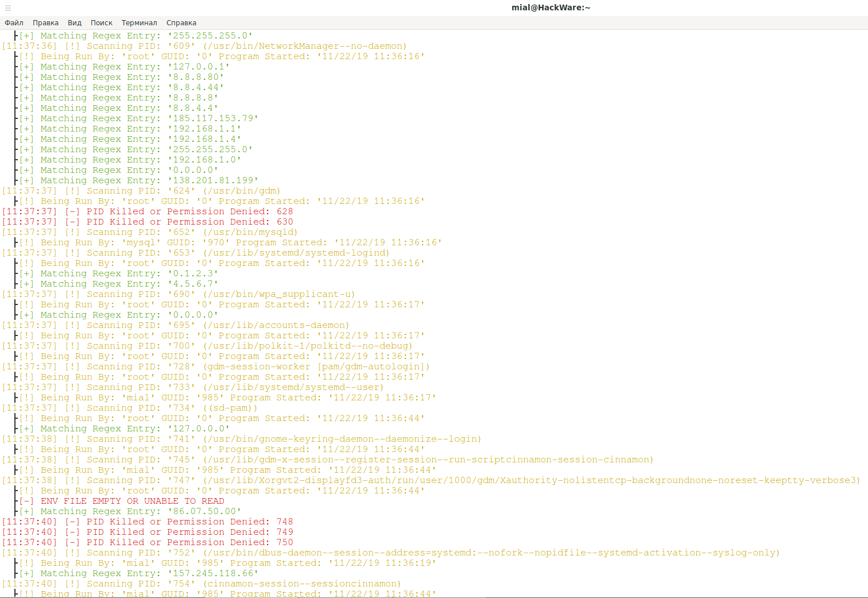Open the Поиск menu
Screen dimensions: 868x598
(x=102, y=23)
